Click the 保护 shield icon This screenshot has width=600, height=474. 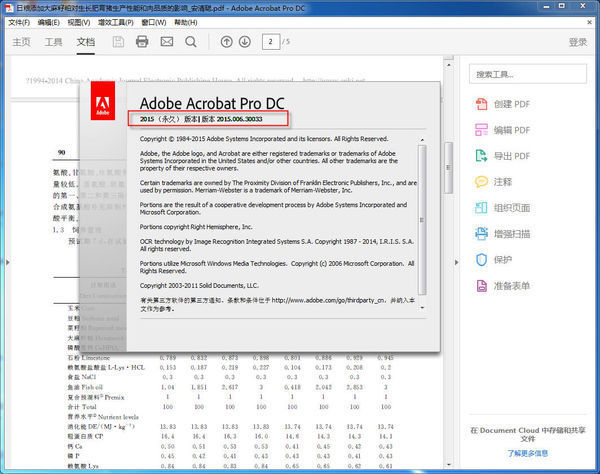[481, 260]
